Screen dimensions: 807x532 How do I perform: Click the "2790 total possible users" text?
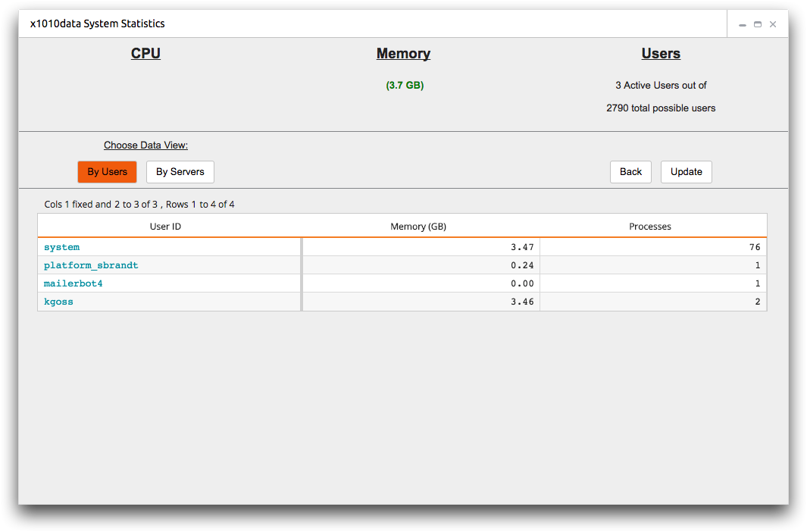(x=661, y=108)
